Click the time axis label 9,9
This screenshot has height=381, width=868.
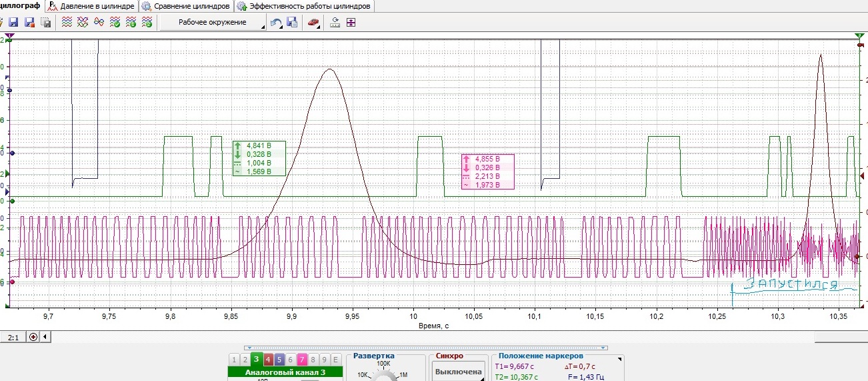tap(291, 316)
